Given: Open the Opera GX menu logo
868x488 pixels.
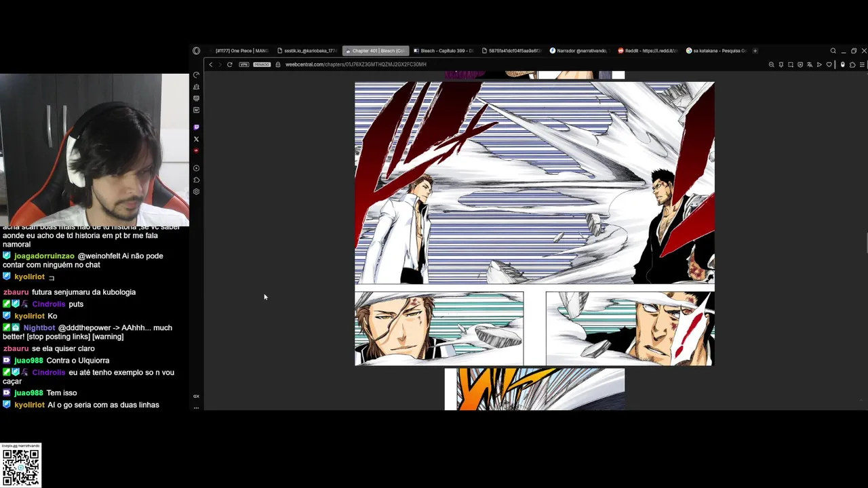Looking at the screenshot, I should coord(196,51).
